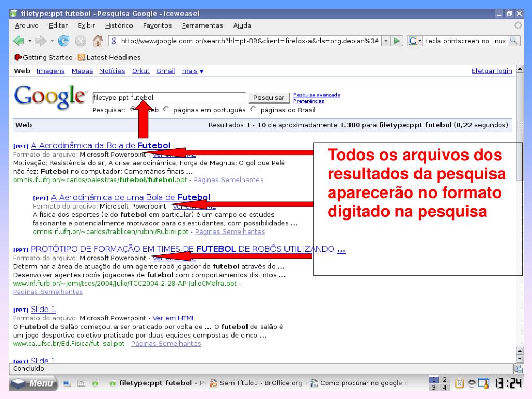Click the grey Forward arrow button
The height and width of the screenshot is (399, 532).
(x=41, y=41)
